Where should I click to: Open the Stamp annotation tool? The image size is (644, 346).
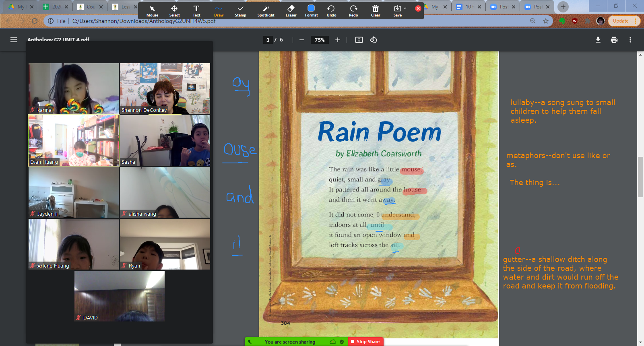[x=241, y=11]
